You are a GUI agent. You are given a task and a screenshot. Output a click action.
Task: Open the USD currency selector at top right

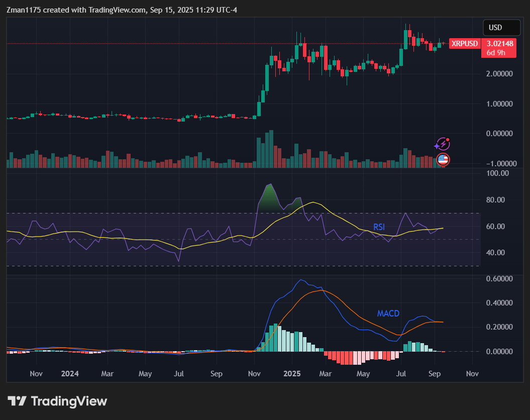click(501, 28)
